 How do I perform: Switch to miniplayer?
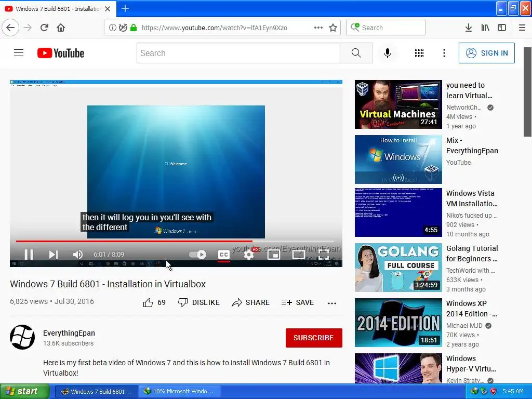tap(273, 255)
